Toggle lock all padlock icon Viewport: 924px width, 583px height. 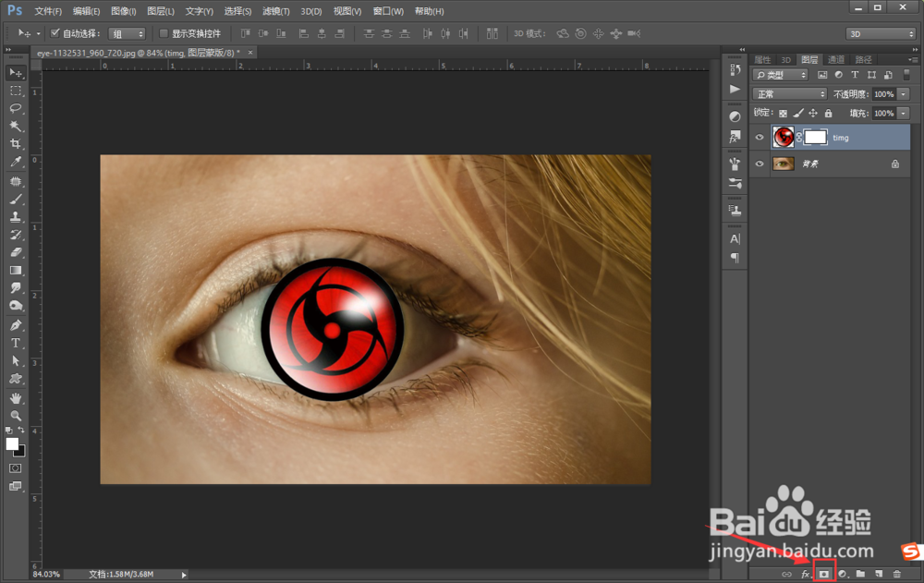[829, 113]
